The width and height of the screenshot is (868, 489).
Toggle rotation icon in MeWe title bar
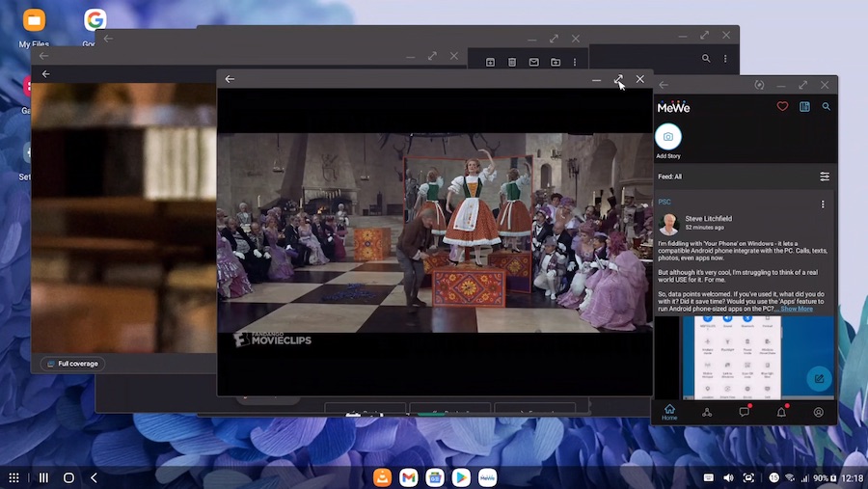coord(759,85)
